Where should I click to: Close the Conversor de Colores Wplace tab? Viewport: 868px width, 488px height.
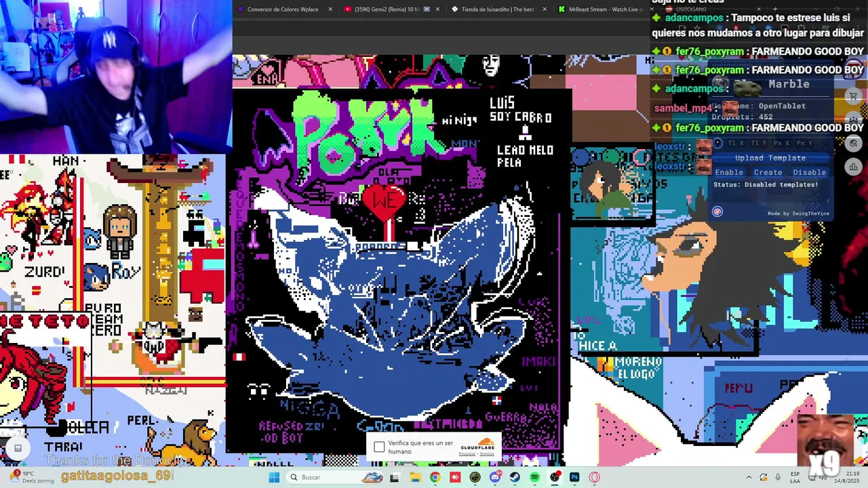point(330,9)
